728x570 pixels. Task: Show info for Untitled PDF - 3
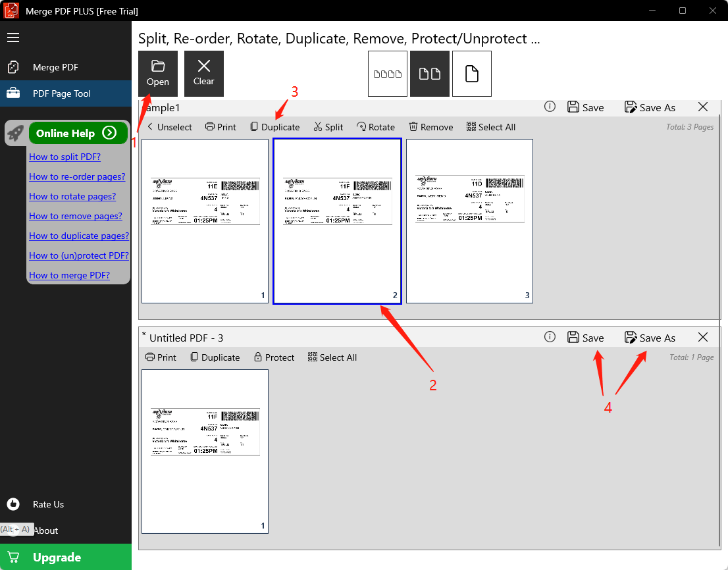550,338
